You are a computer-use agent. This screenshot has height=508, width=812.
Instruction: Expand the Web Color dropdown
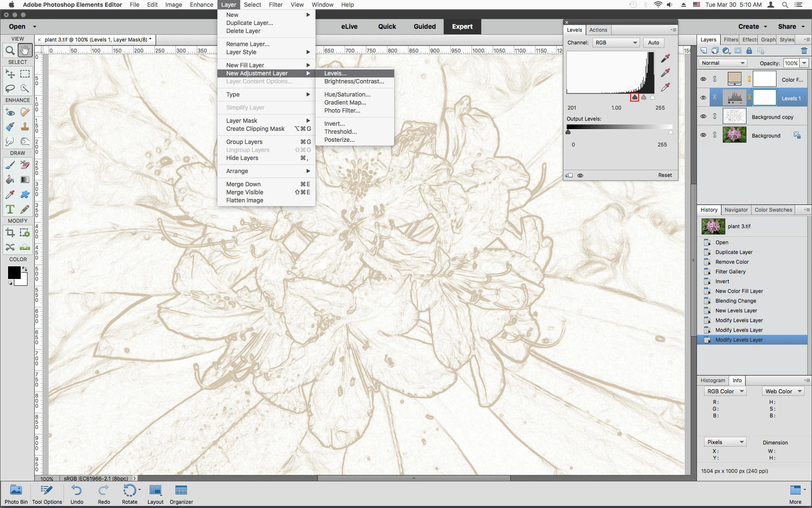783,392
